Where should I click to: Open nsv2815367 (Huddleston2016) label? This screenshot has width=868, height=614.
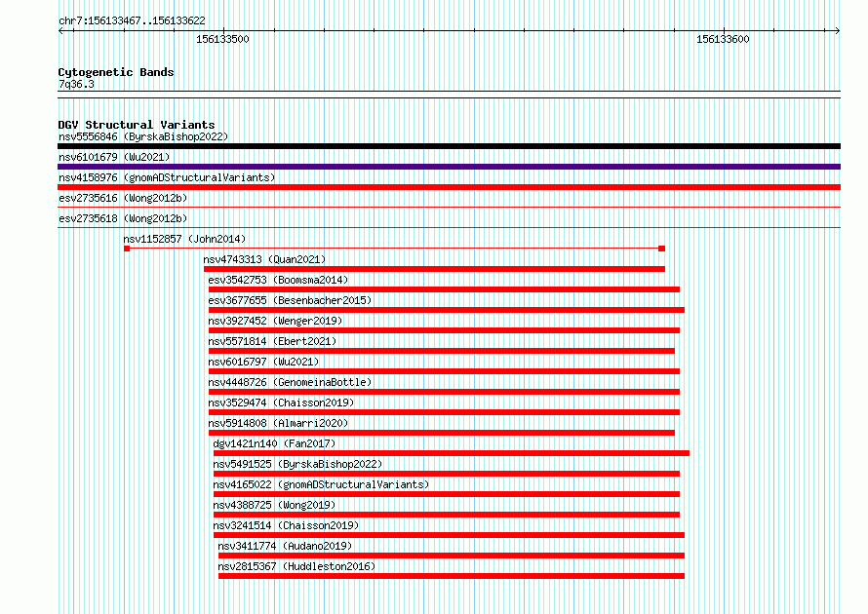[x=296, y=566]
